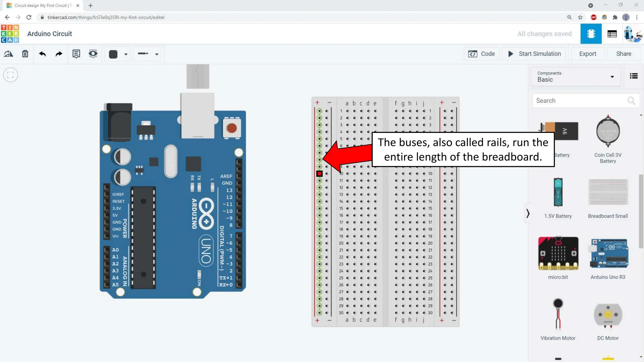Image resolution: width=644 pixels, height=362 pixels.
Task: Click the second extension icon in browser toolbar
Action: [604, 17]
